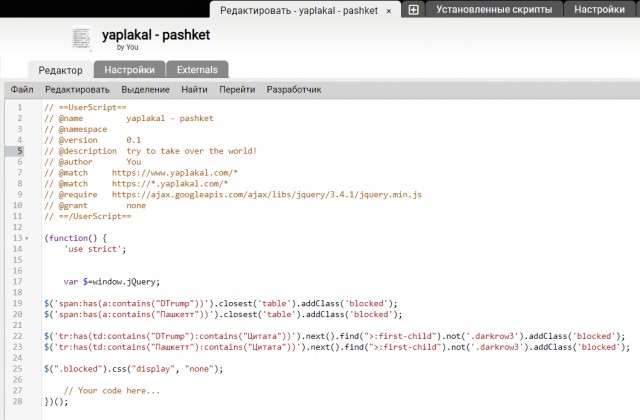The height and width of the screenshot is (420, 640).
Task: Click the '@namespace' line
Action: 76,129
